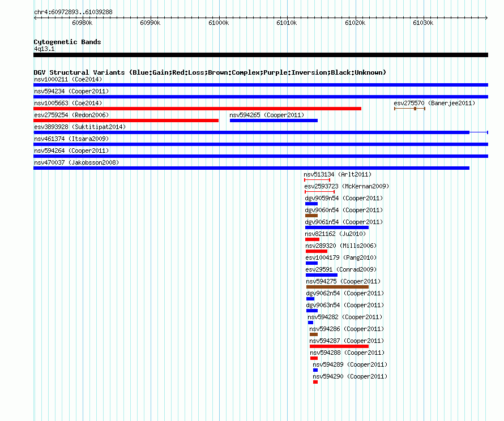Click the small blue bar under nsv594289
504x421 pixels.
pos(315,370)
